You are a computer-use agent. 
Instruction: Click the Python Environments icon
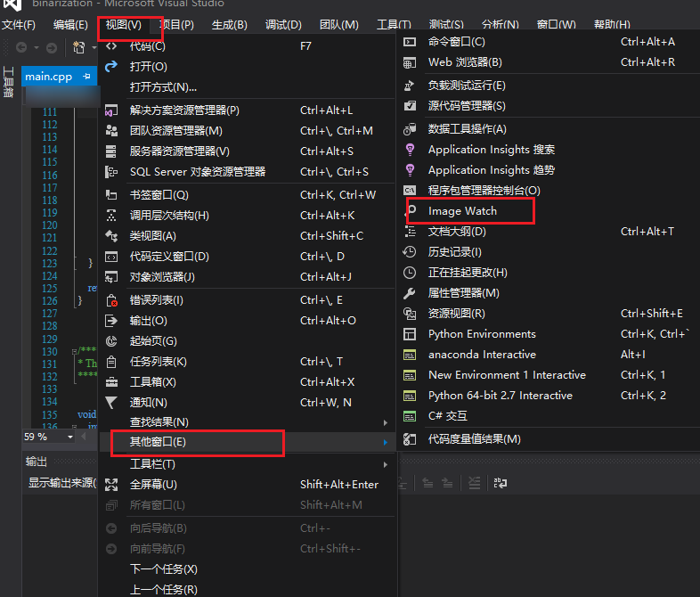pos(410,334)
